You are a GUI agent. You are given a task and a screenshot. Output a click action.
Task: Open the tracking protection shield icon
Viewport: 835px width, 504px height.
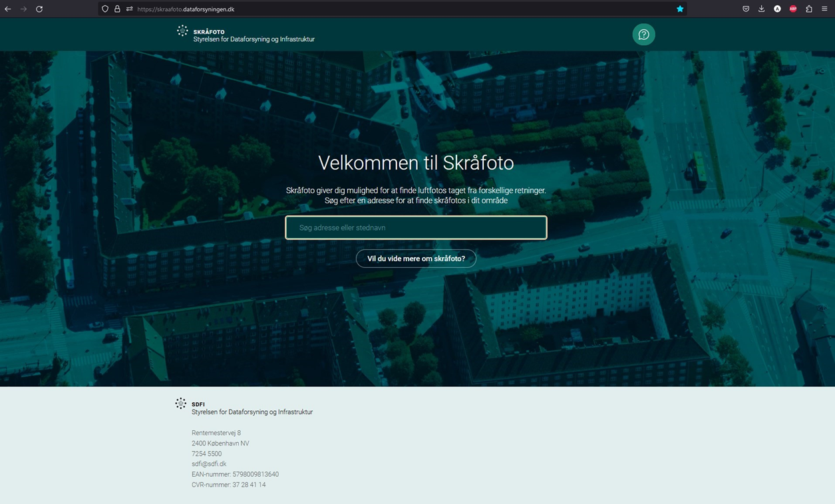point(105,9)
